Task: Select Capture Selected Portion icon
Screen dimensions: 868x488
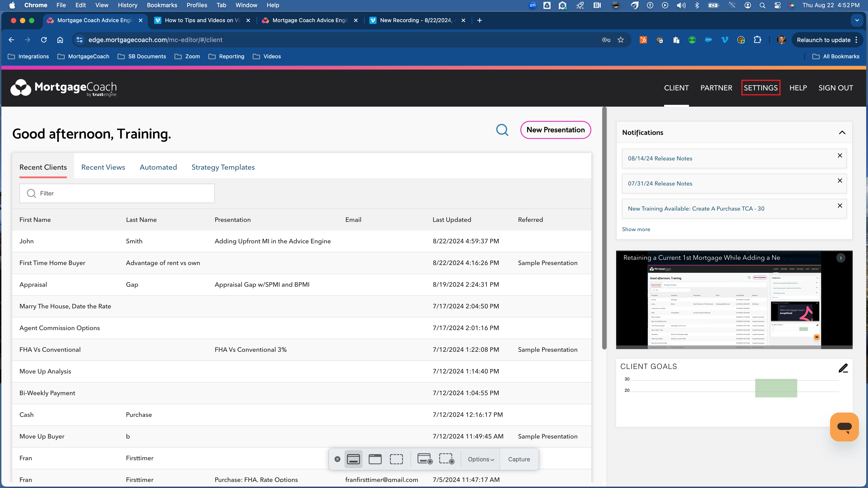Action: 396,459
